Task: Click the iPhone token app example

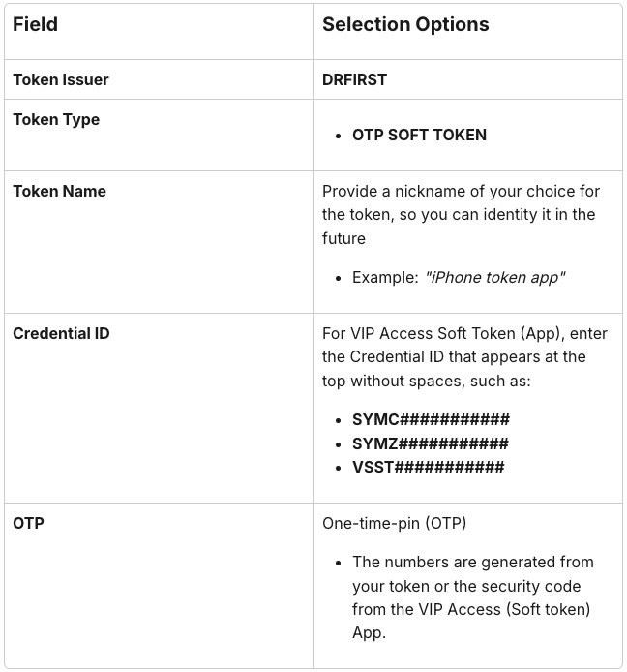Action: (494, 277)
